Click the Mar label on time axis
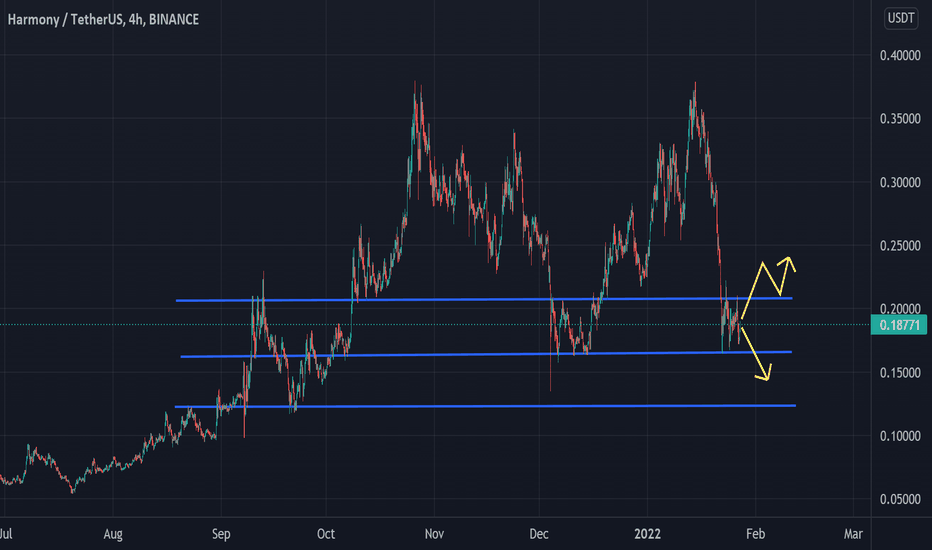The width and height of the screenshot is (932, 550). coord(853,534)
